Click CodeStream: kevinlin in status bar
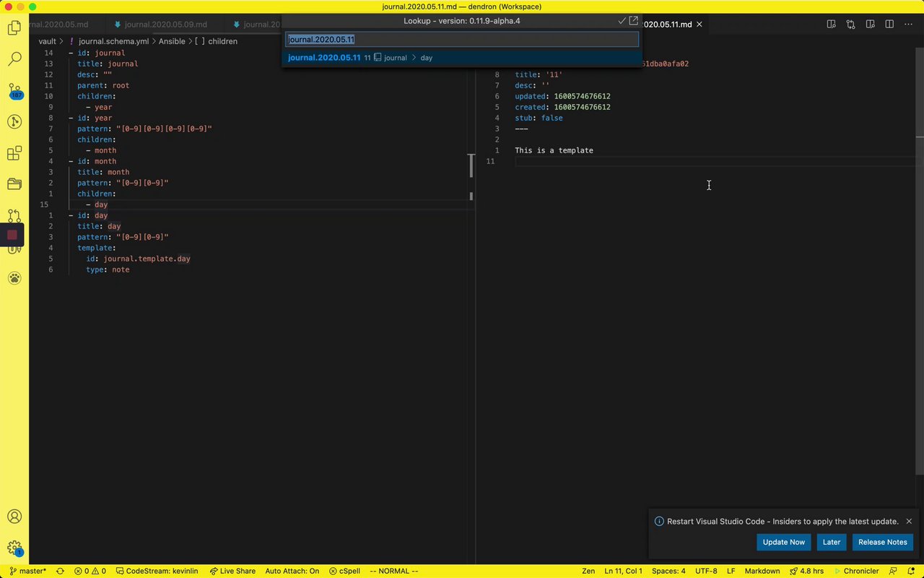Screen dimensions: 924x578 pyautogui.click(x=157, y=571)
